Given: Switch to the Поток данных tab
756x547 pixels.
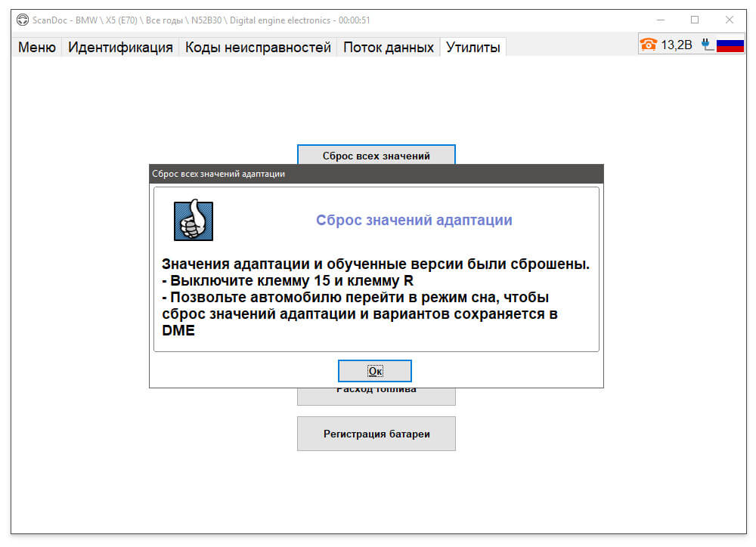Looking at the screenshot, I should [388, 48].
